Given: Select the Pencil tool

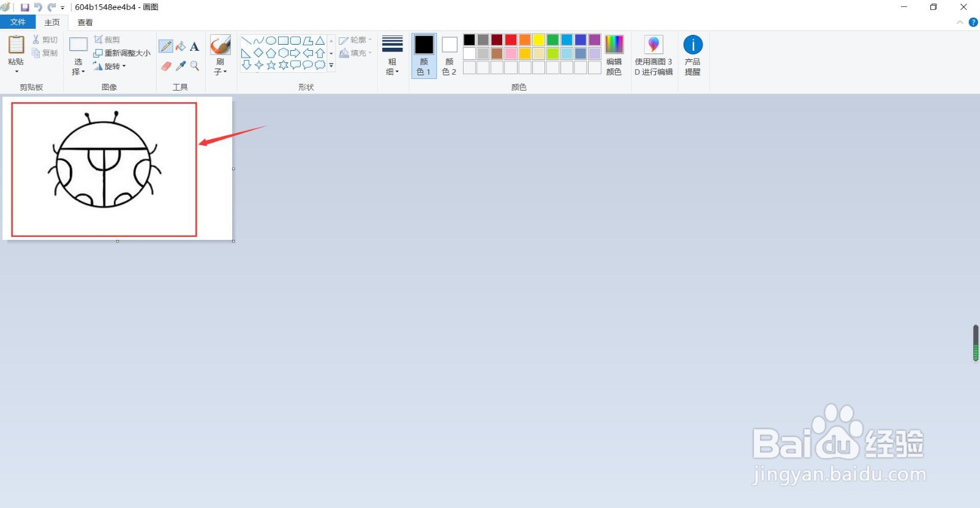Looking at the screenshot, I should point(166,47).
